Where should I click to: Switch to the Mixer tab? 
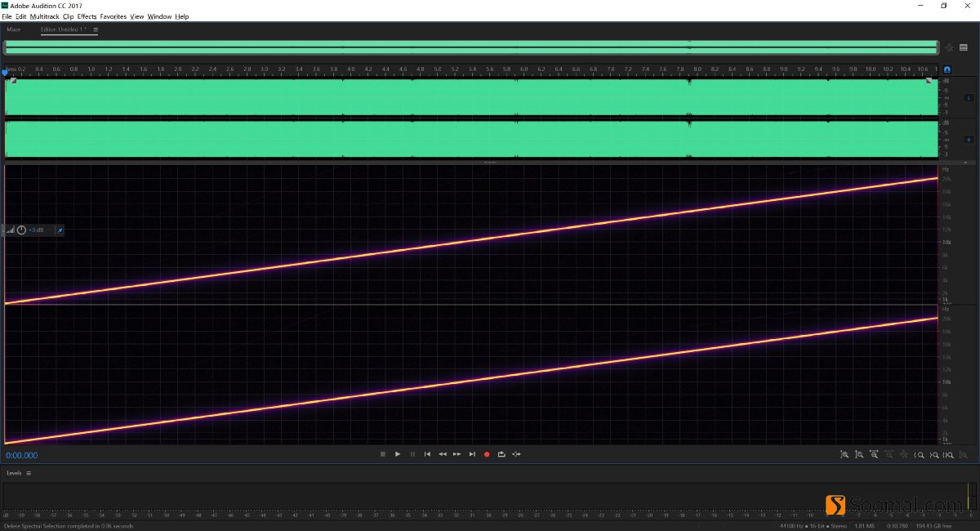coord(13,29)
